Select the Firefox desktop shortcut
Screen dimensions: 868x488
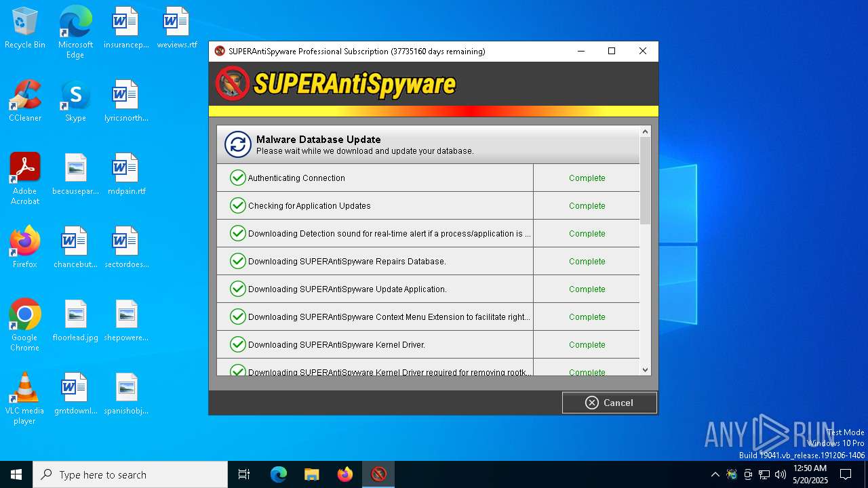click(25, 247)
